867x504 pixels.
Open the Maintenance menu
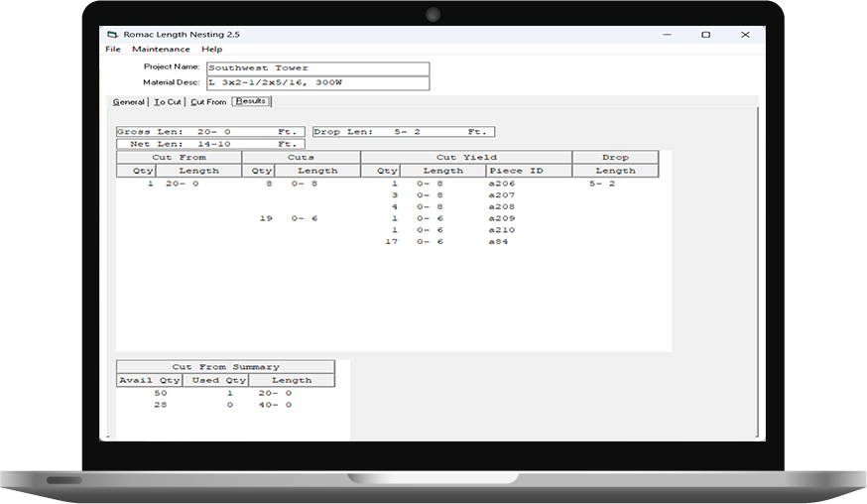[161, 49]
